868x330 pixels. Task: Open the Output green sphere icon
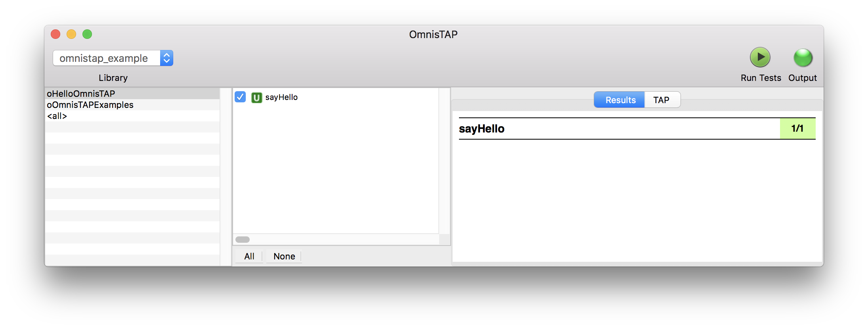[803, 58]
